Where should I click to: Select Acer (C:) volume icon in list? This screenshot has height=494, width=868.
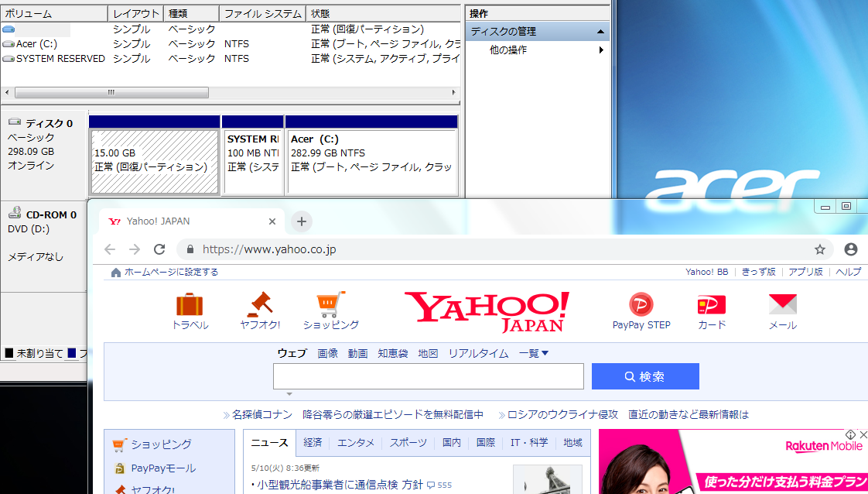[9, 44]
